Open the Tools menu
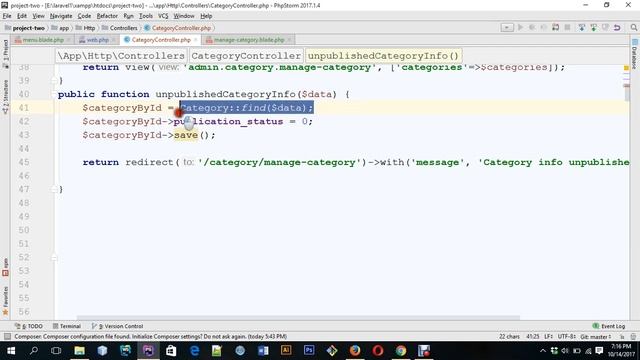The width and height of the screenshot is (640, 360). click(146, 16)
